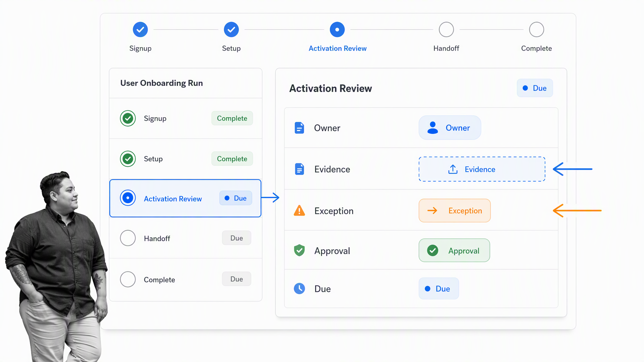Screen dimensions: 644x362
Task: Click the Activation Review panel title
Action: pos(330,88)
